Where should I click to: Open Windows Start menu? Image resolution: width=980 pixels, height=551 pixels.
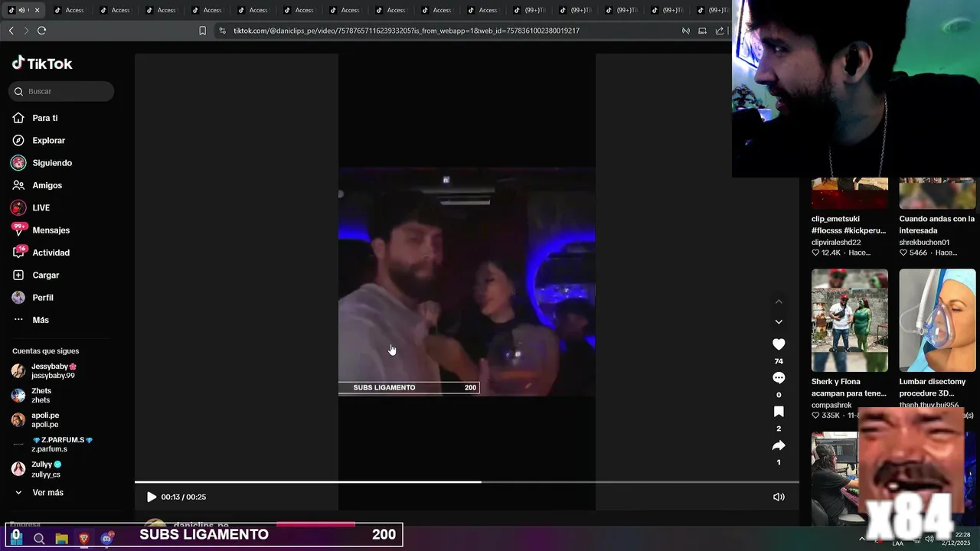(16, 538)
